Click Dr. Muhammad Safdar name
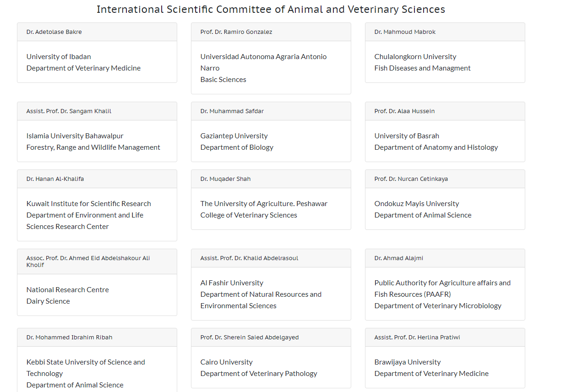This screenshot has height=392, width=566. tap(232, 111)
